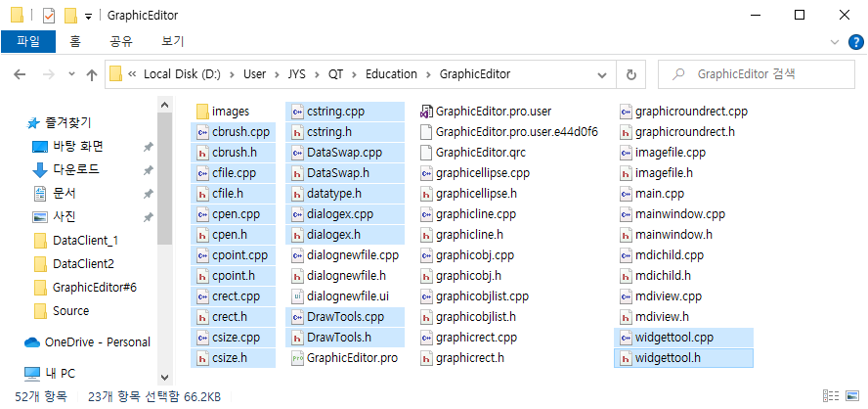Select the GraphicEditor.pro.user Visual Studio icon
This screenshot has height=409, width=868.
point(426,112)
